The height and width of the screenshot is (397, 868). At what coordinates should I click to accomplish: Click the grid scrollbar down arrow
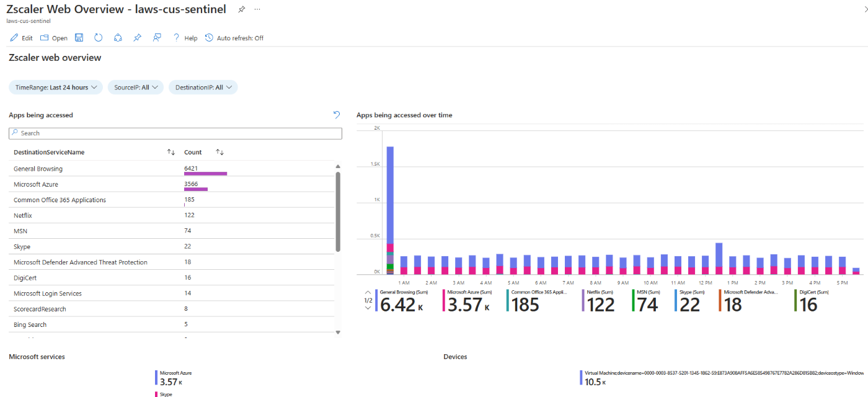(338, 332)
